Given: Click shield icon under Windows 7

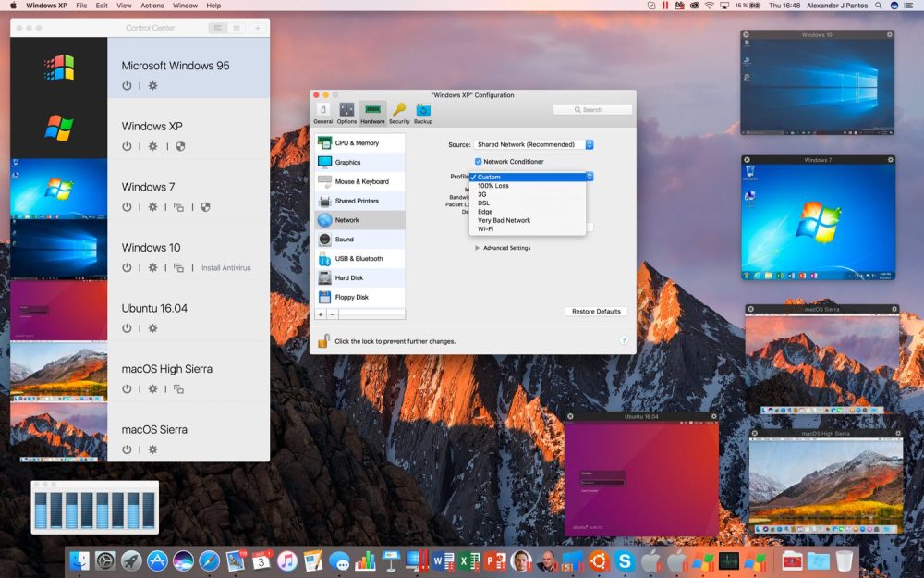Looking at the screenshot, I should 205,207.
